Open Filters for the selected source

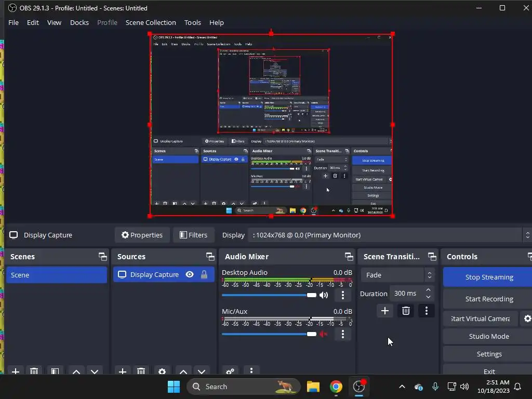click(x=193, y=235)
